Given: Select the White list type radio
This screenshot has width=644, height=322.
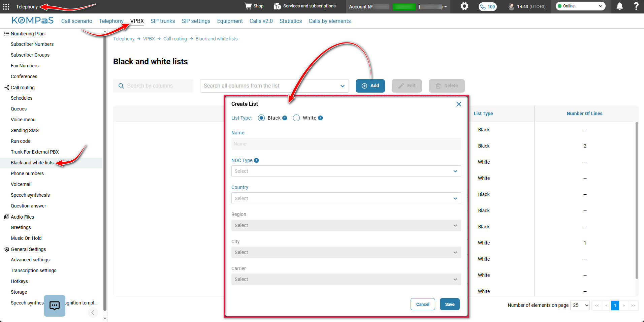Looking at the screenshot, I should click(x=296, y=118).
